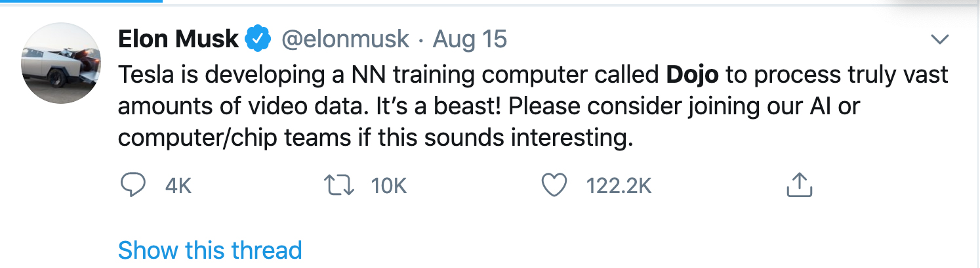Viewport: 980px width, 268px height.
Task: Expand Show this thread link
Action: click(x=210, y=250)
